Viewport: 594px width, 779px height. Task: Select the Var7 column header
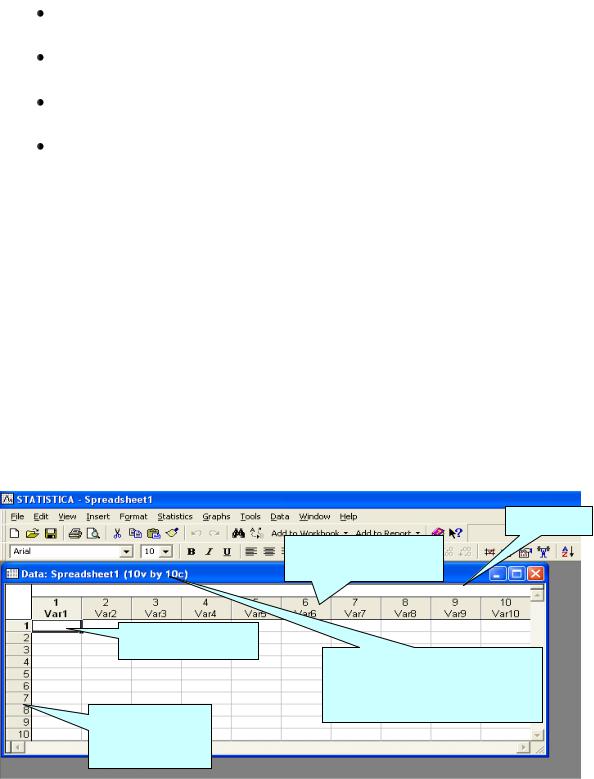356,608
